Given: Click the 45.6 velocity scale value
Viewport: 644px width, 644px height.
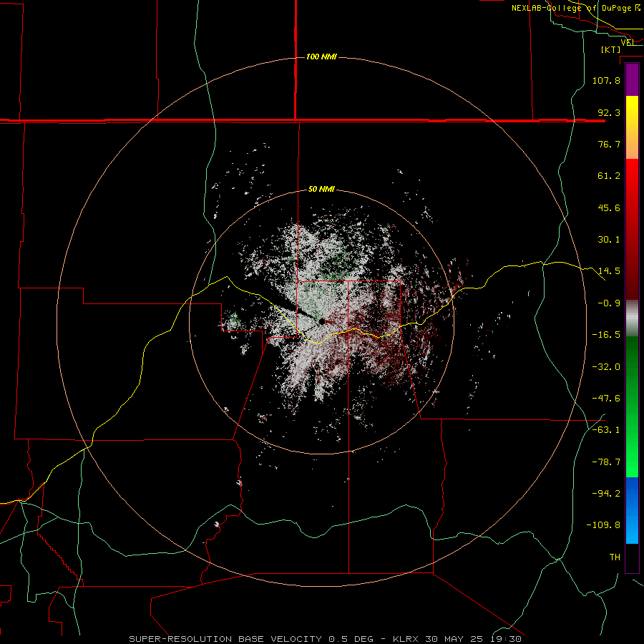Looking at the screenshot, I should [609, 208].
